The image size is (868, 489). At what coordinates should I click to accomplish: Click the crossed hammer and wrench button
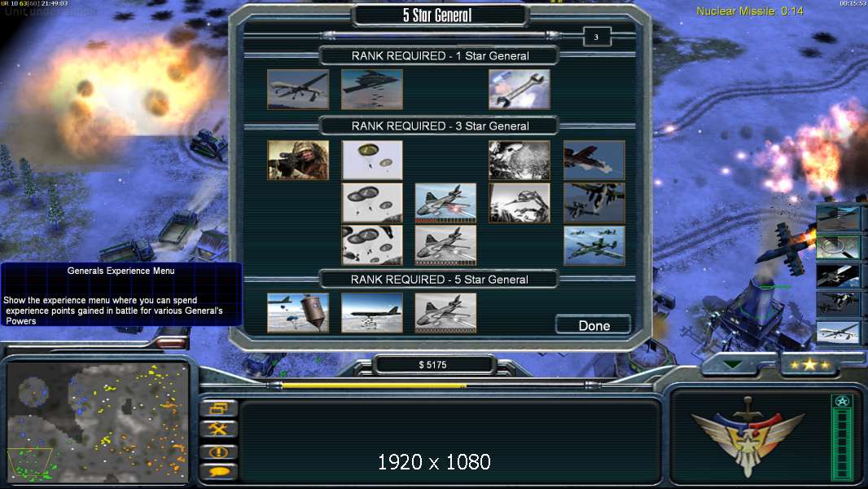(219, 430)
